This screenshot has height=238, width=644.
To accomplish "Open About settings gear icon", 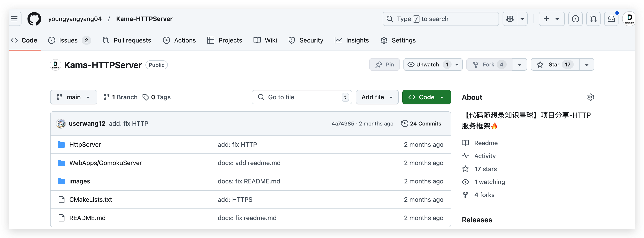I will [x=591, y=97].
